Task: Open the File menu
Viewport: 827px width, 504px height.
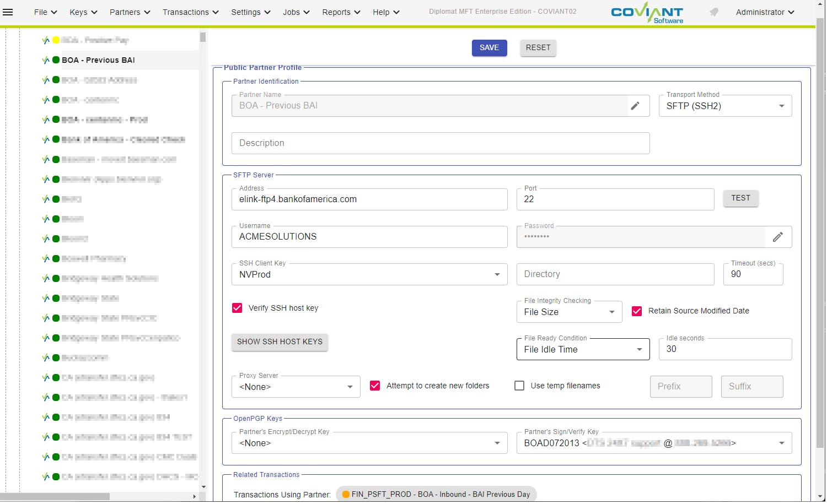Action: click(x=45, y=12)
